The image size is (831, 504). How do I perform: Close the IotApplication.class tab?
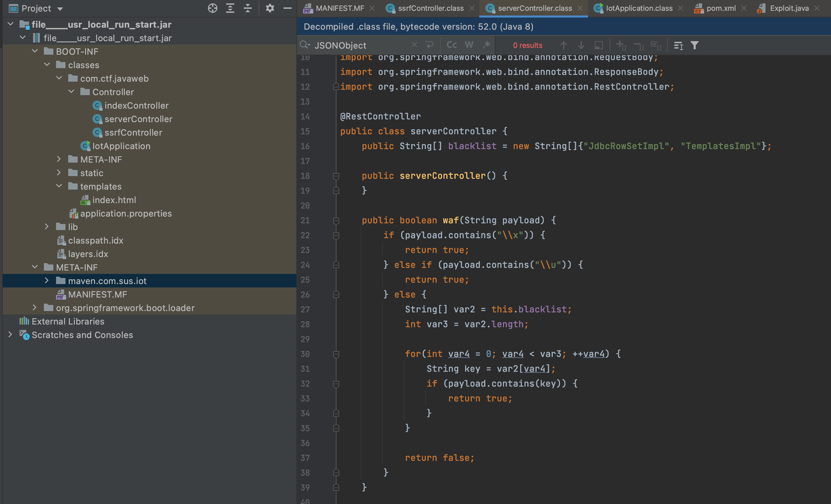pyautogui.click(x=680, y=8)
